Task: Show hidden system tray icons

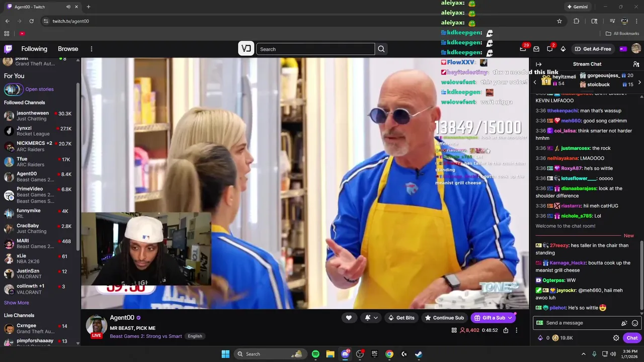Action: pos(584,354)
